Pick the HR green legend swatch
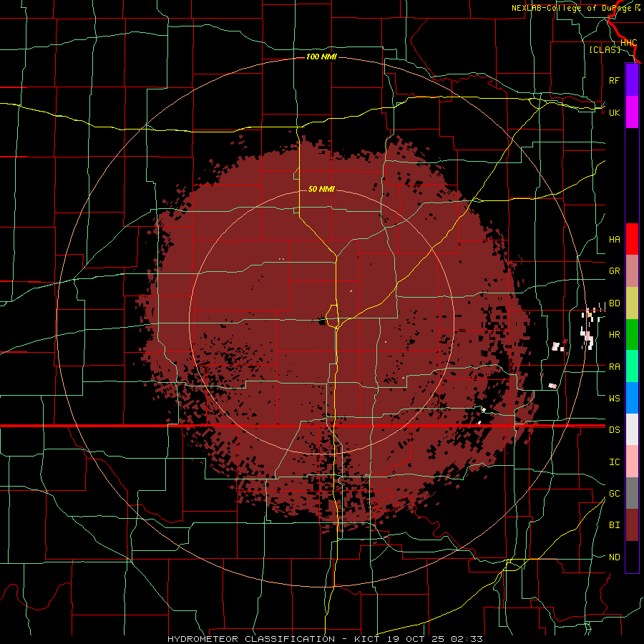This screenshot has height=644, width=644. 632,335
